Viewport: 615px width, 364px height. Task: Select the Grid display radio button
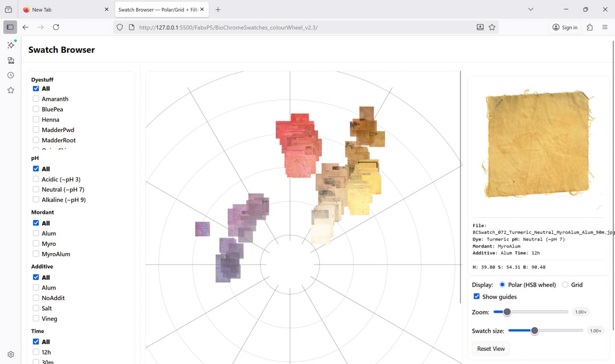tap(565, 284)
